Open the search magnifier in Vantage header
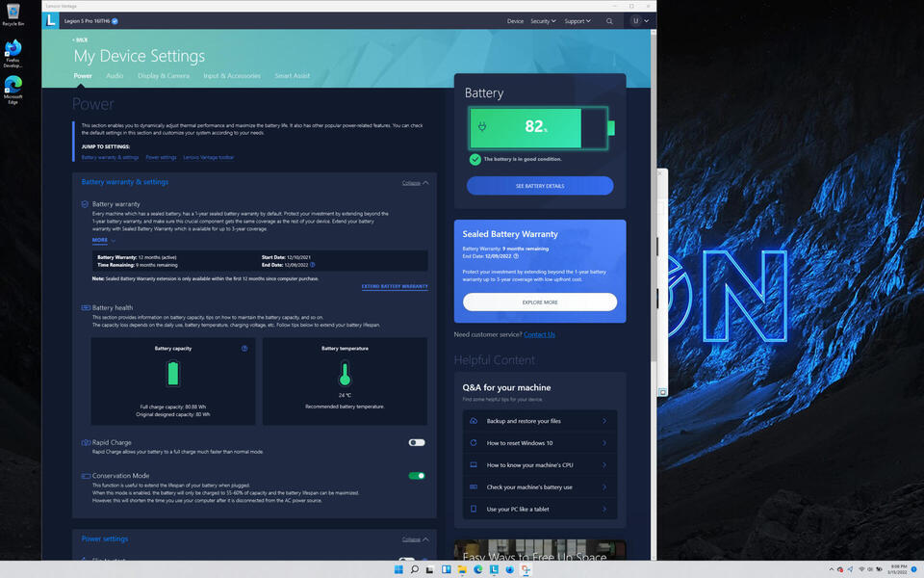Image resolution: width=924 pixels, height=578 pixels. point(609,21)
